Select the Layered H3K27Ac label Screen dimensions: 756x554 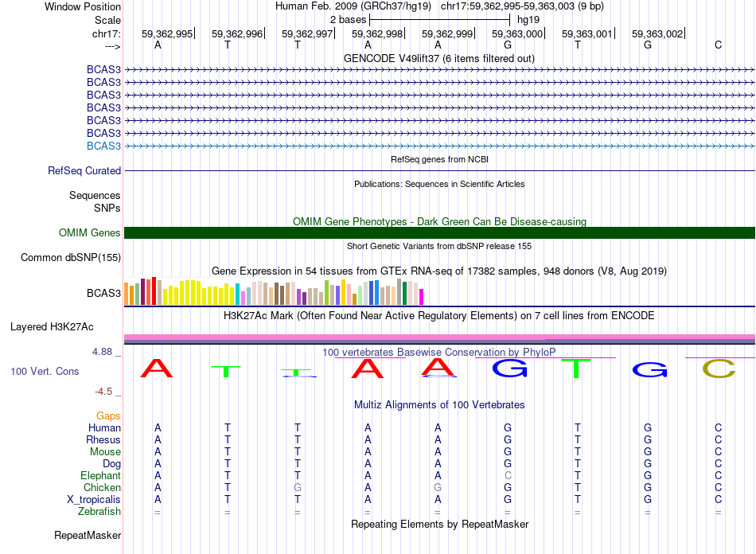coord(52,327)
